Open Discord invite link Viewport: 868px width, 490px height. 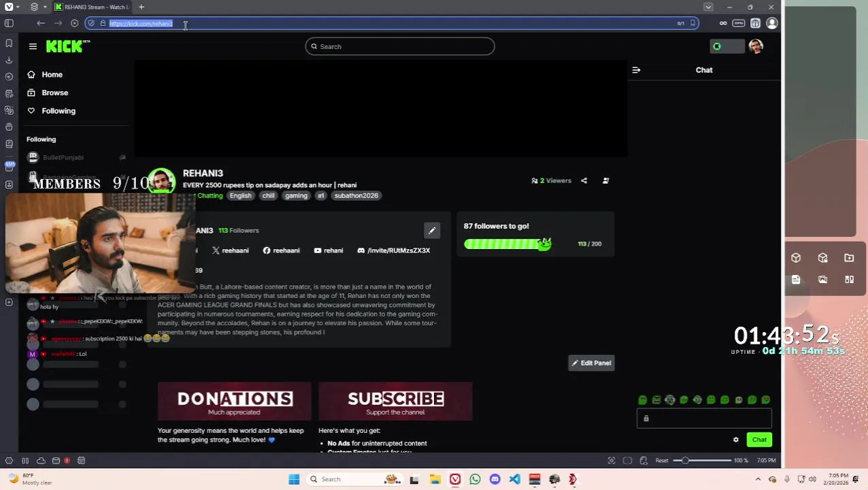pos(393,250)
